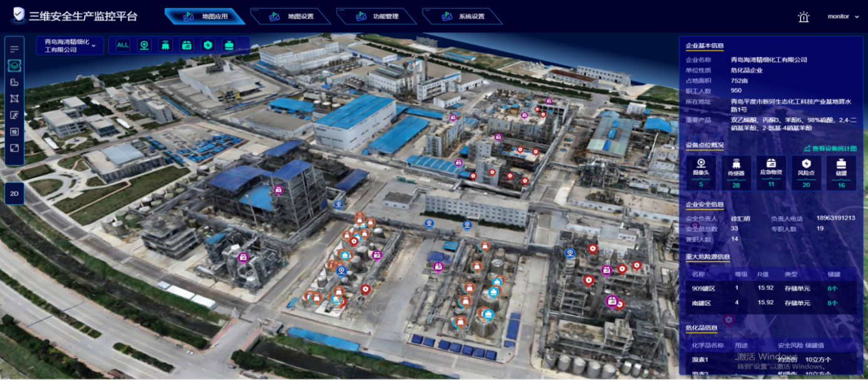This screenshot has width=868, height=380.
Task: Expand the monitor user dropdown
Action: tap(843, 17)
